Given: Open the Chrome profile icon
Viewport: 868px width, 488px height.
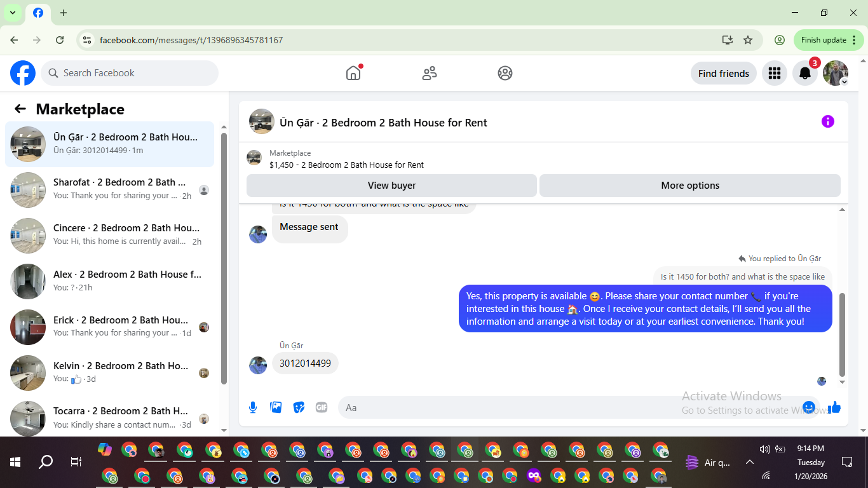Looking at the screenshot, I should [x=780, y=40].
